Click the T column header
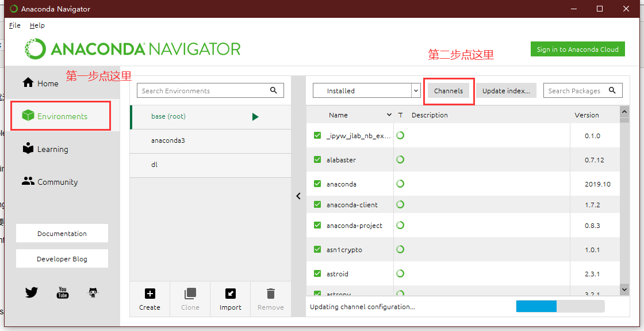 coord(400,115)
